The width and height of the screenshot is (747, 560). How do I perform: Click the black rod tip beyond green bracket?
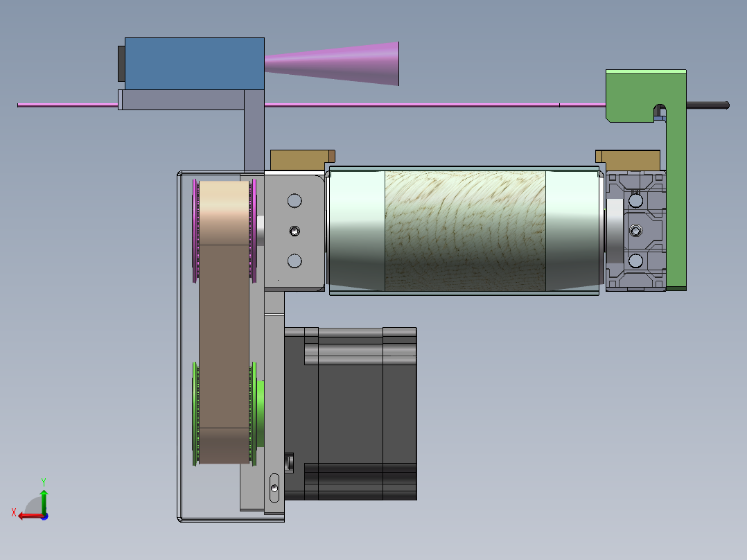coord(708,105)
